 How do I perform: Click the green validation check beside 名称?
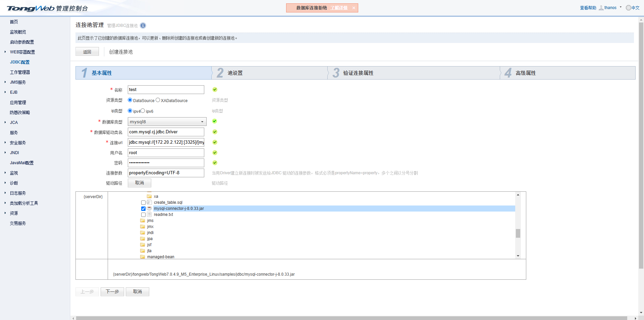215,90
